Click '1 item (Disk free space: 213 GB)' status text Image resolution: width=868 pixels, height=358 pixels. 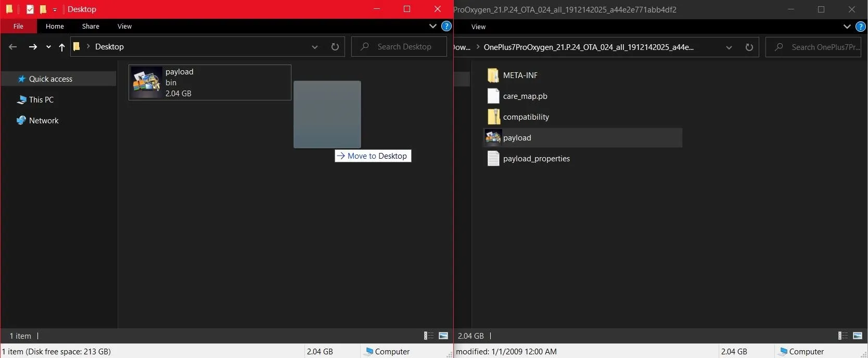[57, 352]
